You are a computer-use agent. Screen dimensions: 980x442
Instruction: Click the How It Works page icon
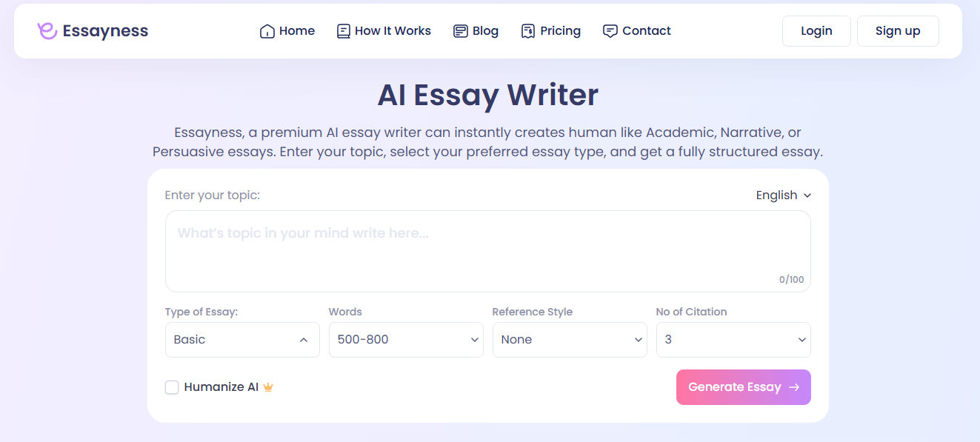coord(342,30)
